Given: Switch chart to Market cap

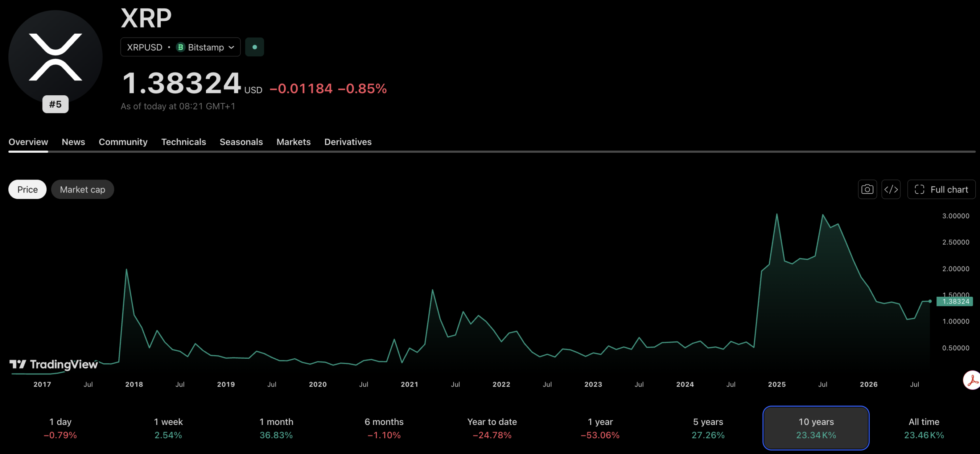Looking at the screenshot, I should coord(82,189).
